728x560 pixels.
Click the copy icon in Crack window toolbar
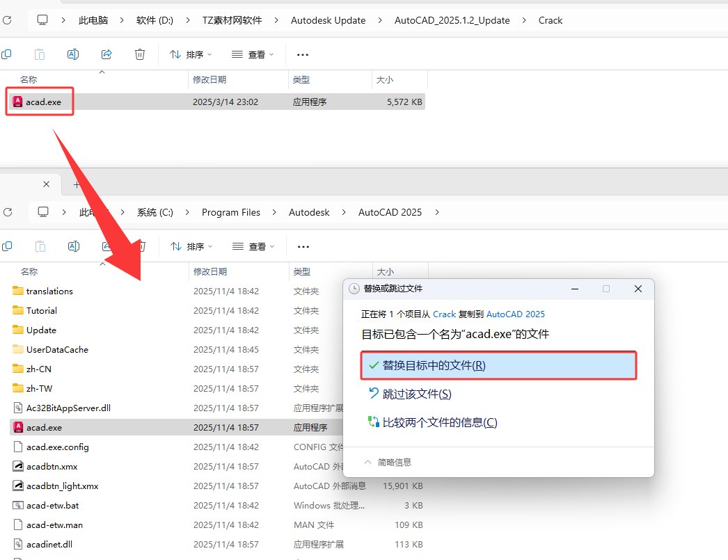(x=6, y=54)
